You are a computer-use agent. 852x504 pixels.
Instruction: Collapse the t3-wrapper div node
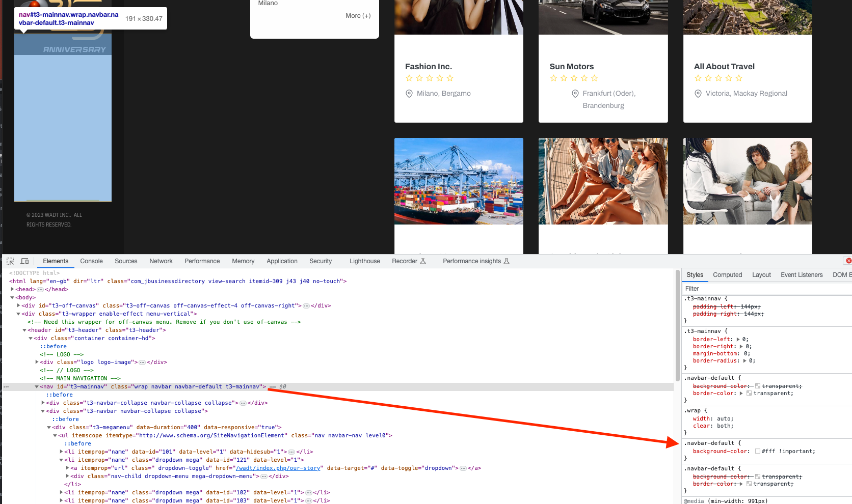click(x=18, y=314)
